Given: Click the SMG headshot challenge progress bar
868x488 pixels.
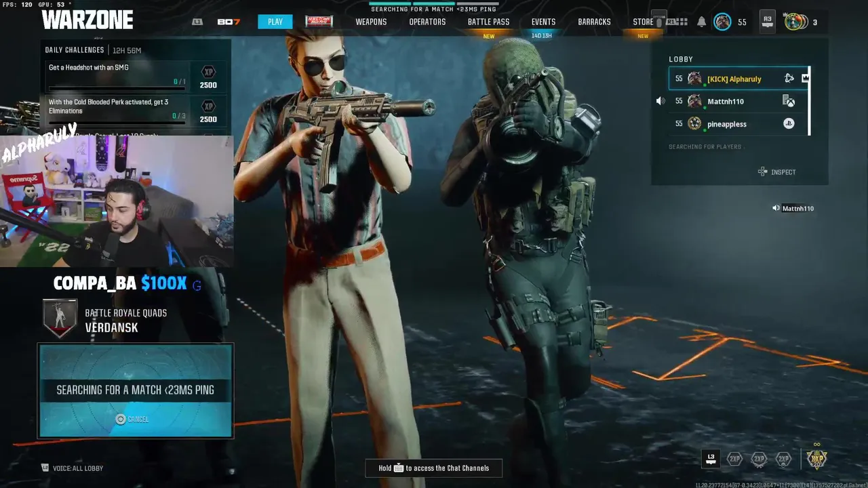Looking at the screenshot, I should [116, 88].
